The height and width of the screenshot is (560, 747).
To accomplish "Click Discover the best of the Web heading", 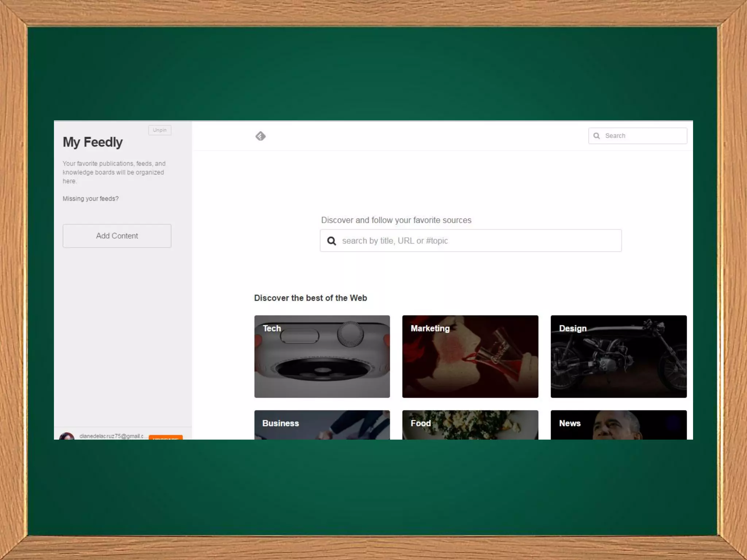I will tap(310, 298).
